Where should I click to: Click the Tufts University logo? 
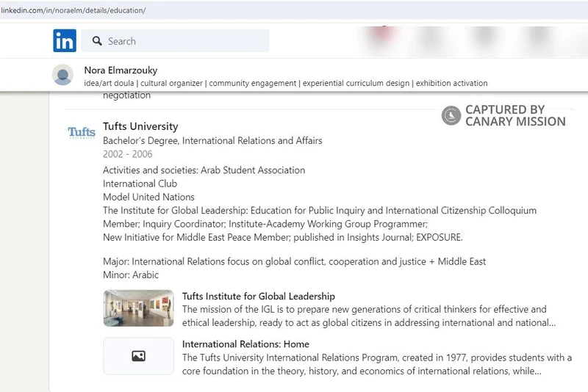click(x=82, y=132)
